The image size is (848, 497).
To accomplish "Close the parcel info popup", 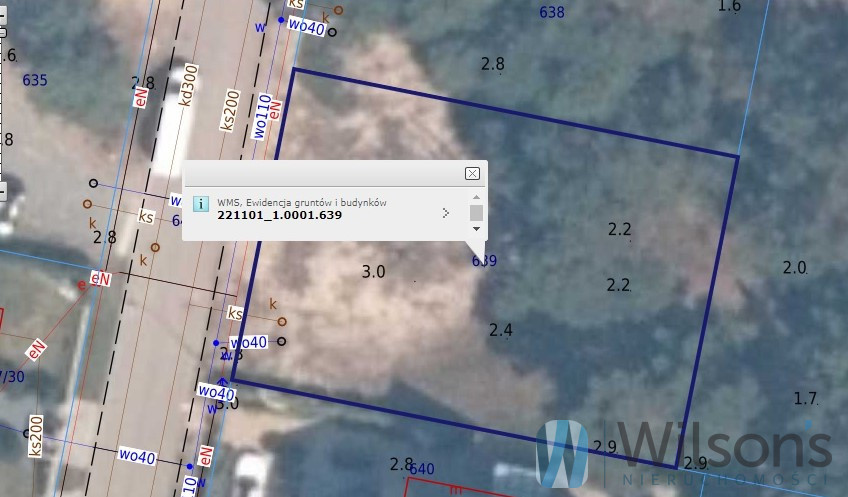I will [x=472, y=173].
